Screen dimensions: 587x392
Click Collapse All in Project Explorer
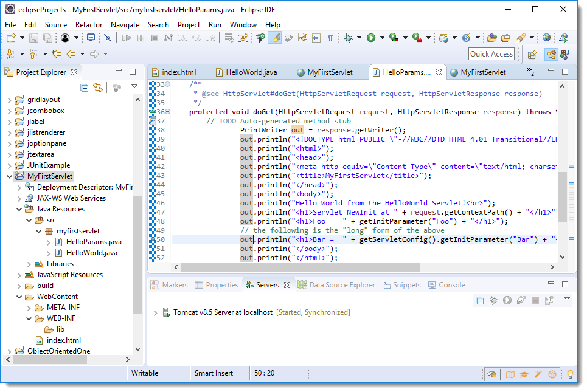[x=85, y=88]
